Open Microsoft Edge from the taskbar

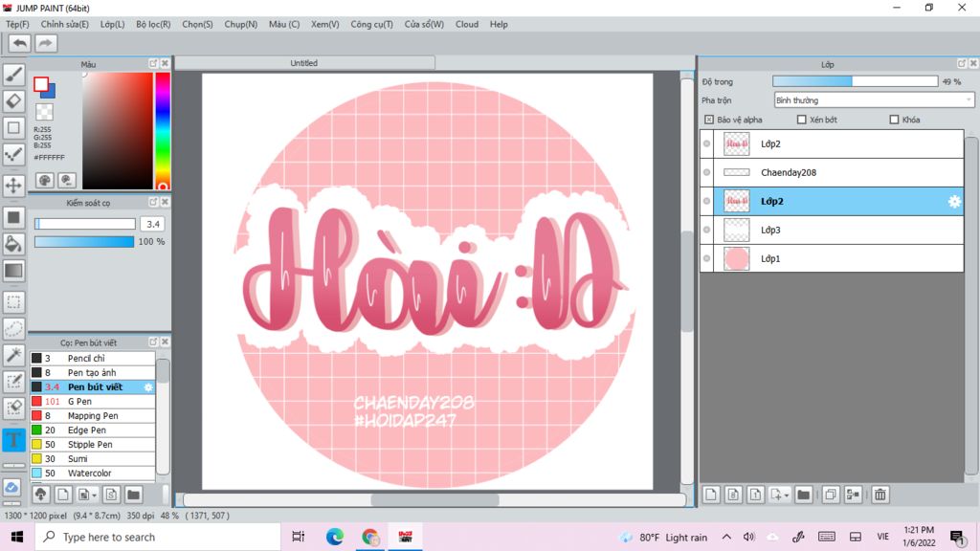click(334, 537)
